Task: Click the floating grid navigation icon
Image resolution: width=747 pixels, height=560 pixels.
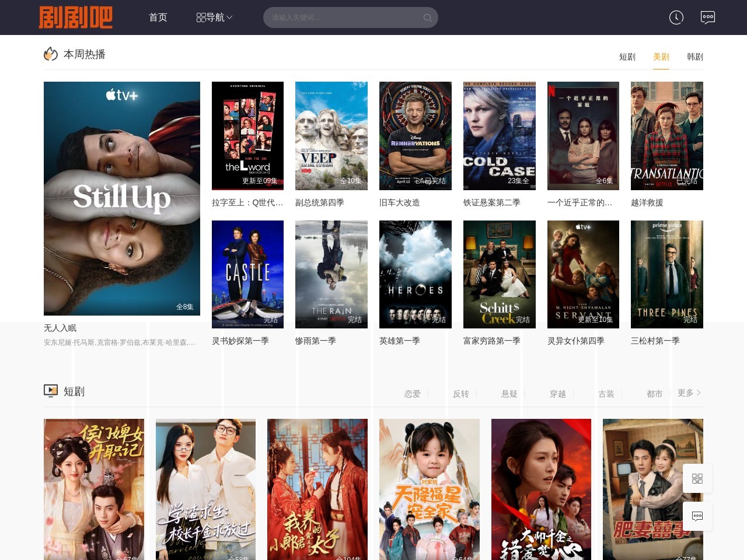Action: (697, 479)
